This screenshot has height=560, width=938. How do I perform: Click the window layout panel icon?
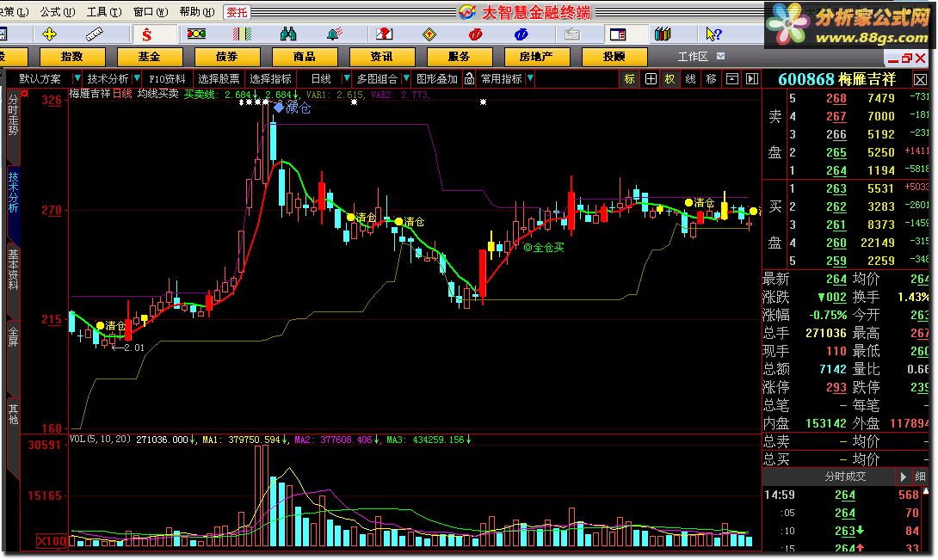point(618,34)
